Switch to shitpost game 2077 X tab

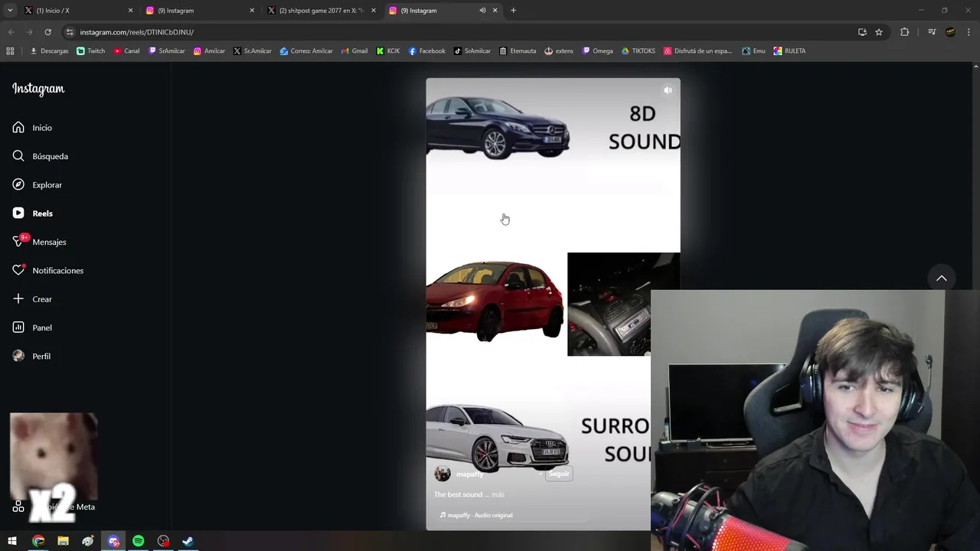[322, 11]
